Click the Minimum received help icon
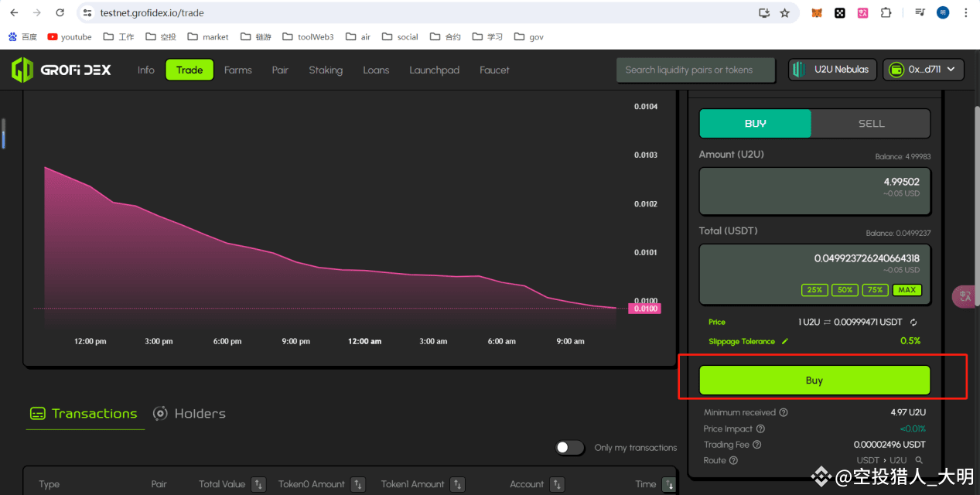Screen dimensions: 980x495 [784, 412]
